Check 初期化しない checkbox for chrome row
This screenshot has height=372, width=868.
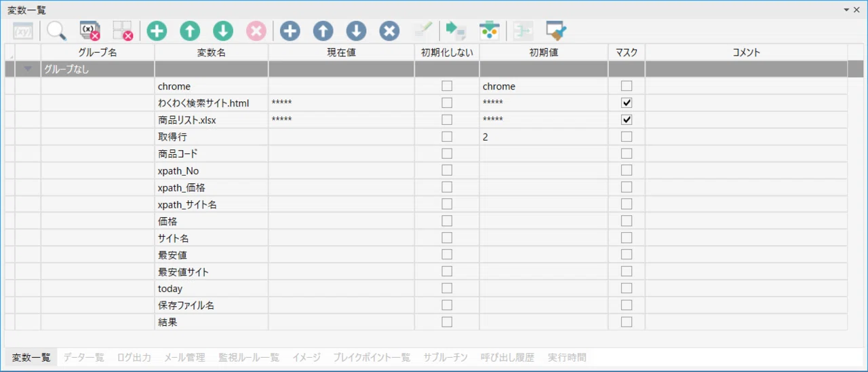pos(447,86)
